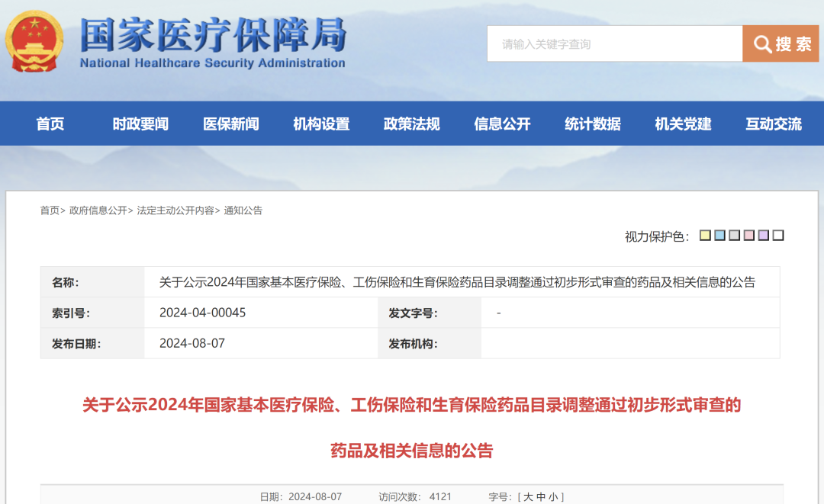Select the 机构设置 navigation item

pos(321,124)
